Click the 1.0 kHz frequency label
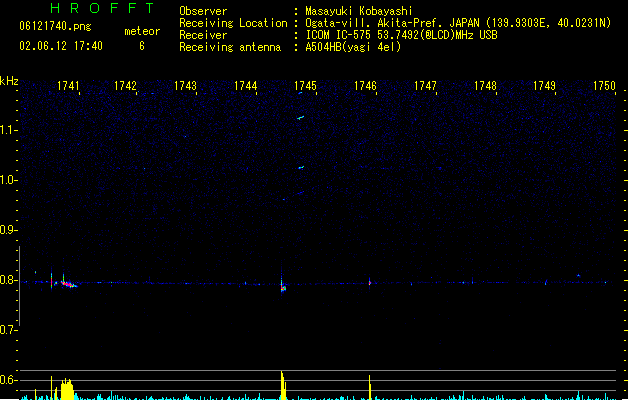629x400 pixels. coord(8,180)
